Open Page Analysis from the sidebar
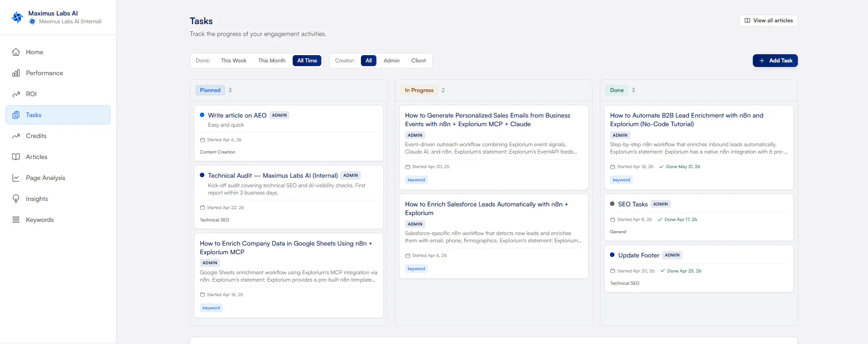 (x=58, y=178)
